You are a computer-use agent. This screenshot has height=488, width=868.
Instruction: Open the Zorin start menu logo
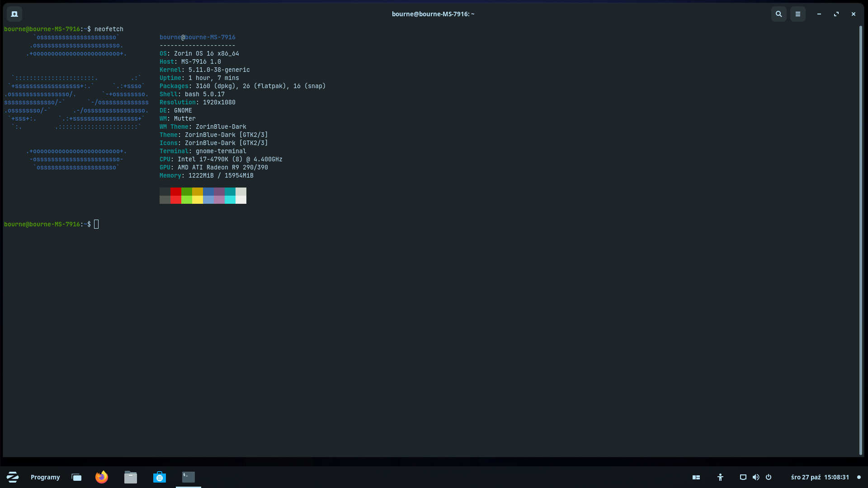pos(13,477)
